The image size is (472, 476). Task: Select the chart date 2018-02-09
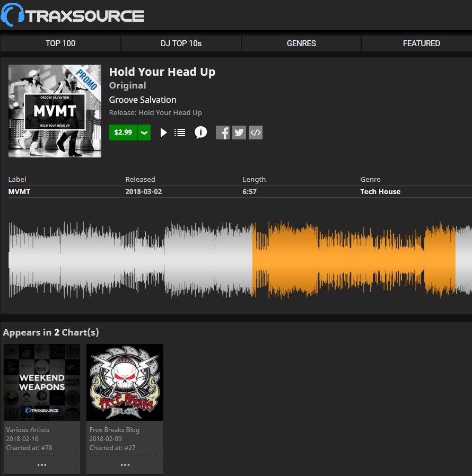106,439
